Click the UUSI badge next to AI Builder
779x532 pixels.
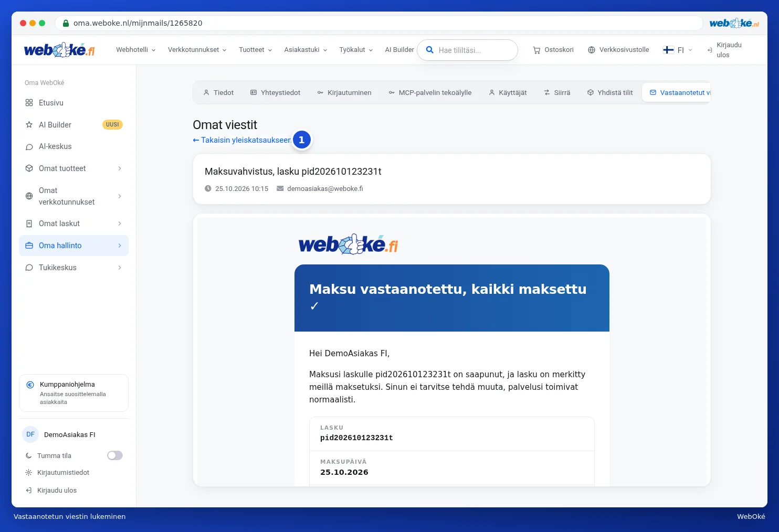[x=112, y=125]
